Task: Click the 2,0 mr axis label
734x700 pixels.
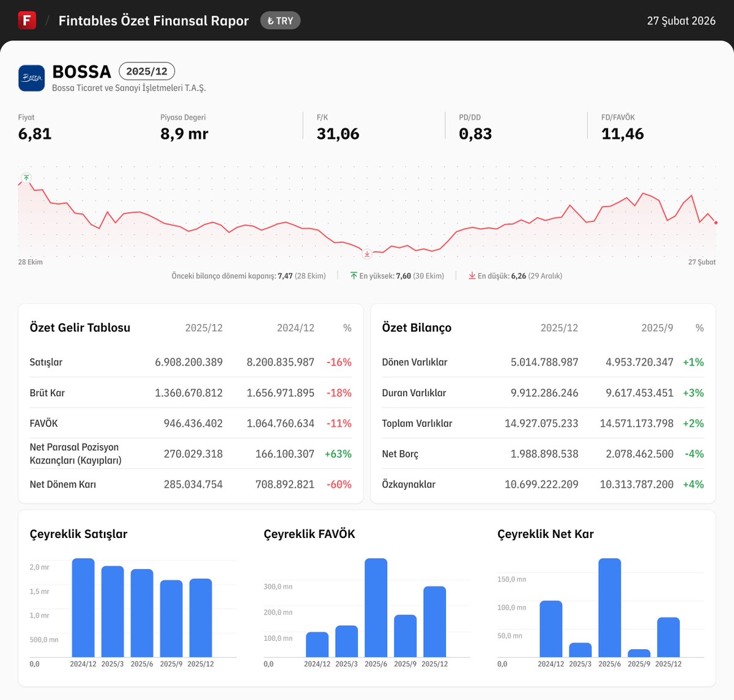Action: point(40,567)
